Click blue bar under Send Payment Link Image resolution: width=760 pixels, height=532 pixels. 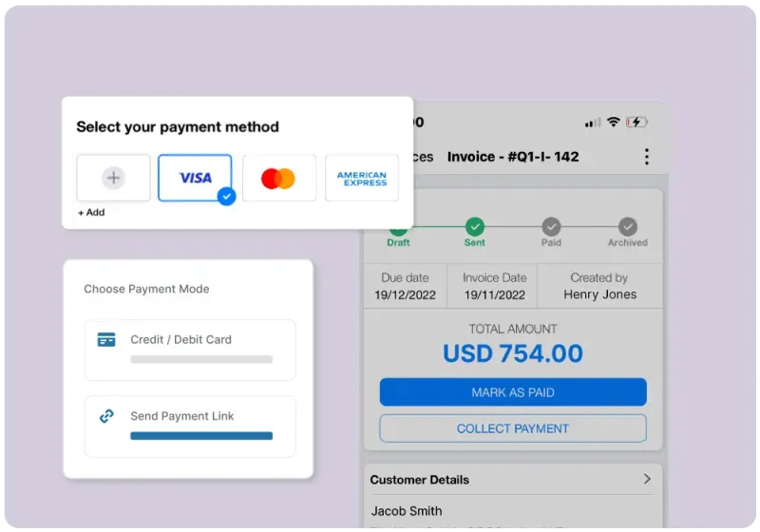coord(201,436)
